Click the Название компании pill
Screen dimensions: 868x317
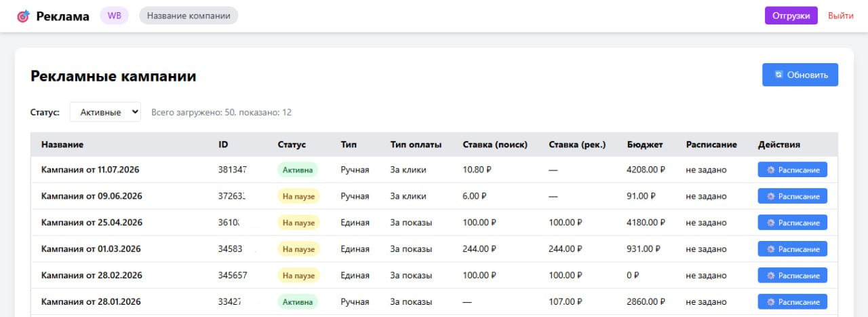189,16
